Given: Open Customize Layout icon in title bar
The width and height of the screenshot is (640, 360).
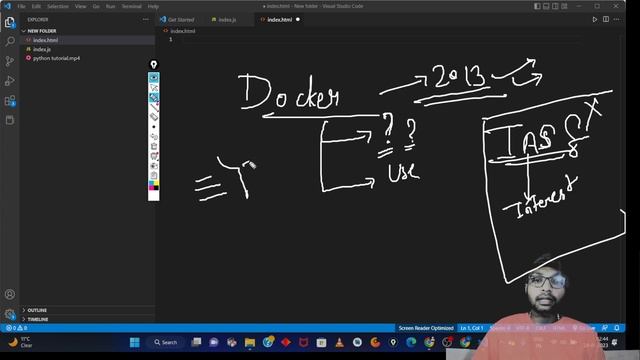Looking at the screenshot, I should 564,6.
